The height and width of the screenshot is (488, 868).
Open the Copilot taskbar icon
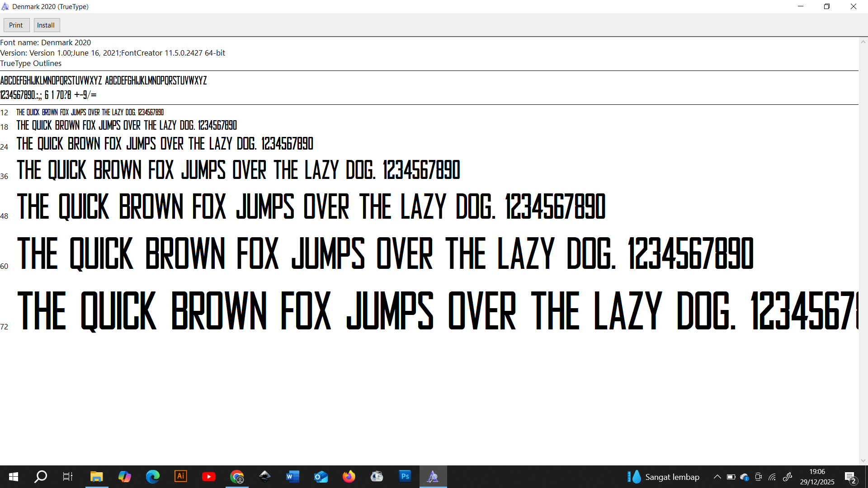(x=124, y=477)
